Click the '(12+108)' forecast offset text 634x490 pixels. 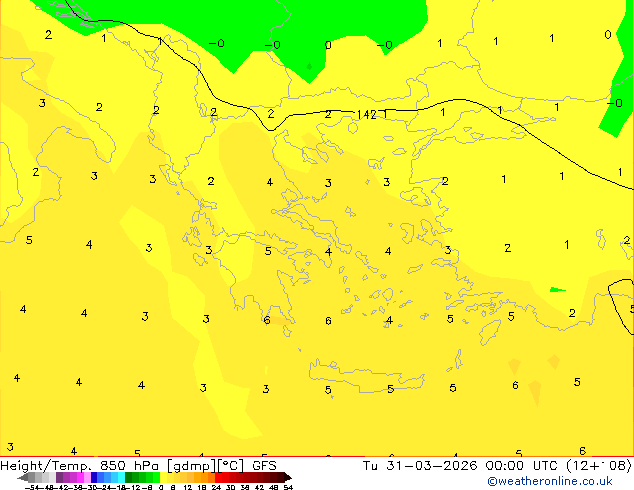pyautogui.click(x=599, y=466)
